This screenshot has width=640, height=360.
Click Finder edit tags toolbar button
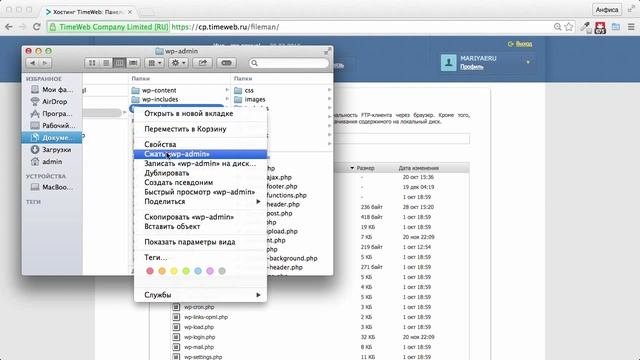[x=226, y=63]
